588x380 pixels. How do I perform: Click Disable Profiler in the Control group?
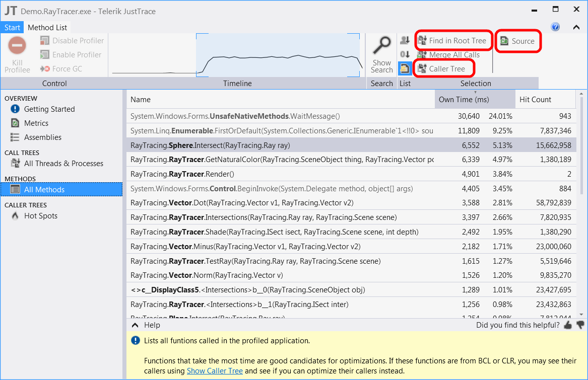tap(72, 40)
